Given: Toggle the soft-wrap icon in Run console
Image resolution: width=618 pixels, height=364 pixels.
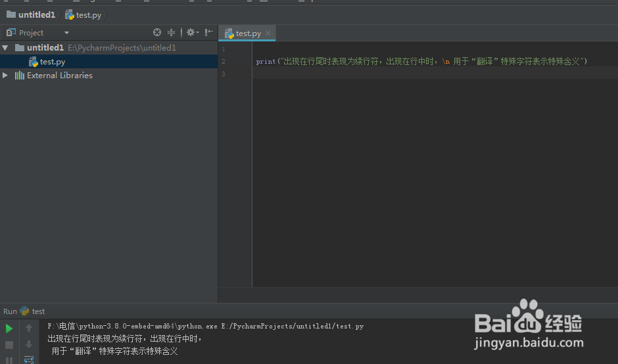Looking at the screenshot, I should 29,359.
